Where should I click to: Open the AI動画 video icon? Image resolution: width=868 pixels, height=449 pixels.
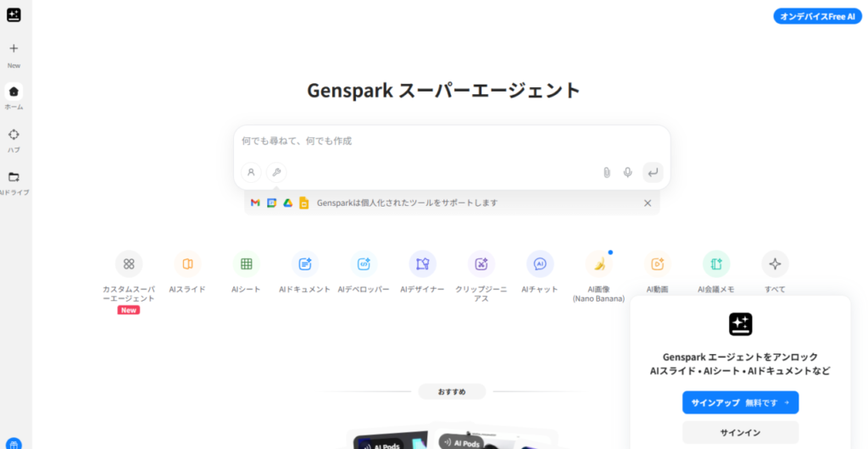pyautogui.click(x=657, y=263)
